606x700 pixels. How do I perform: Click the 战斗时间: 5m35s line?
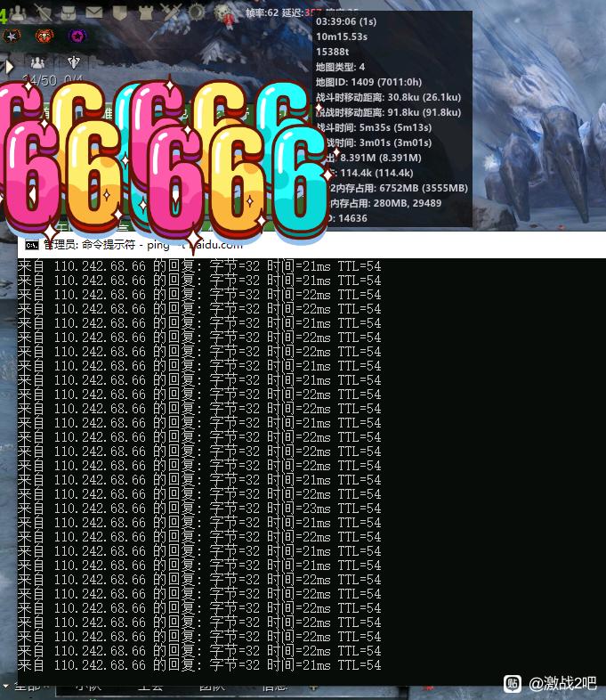(x=374, y=127)
